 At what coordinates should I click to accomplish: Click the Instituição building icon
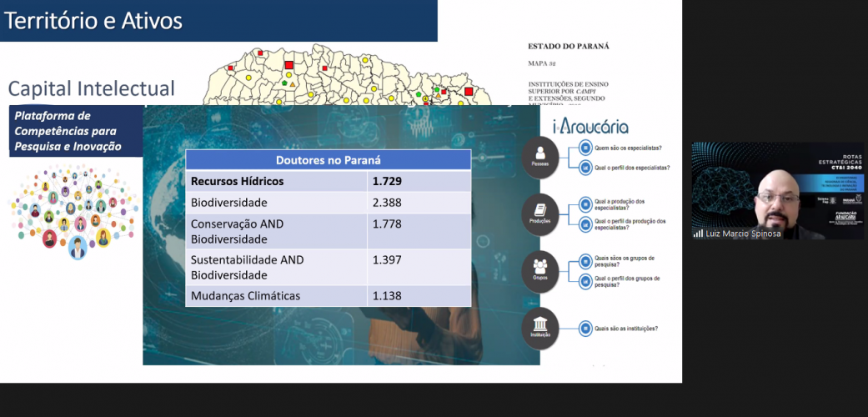[x=540, y=326]
